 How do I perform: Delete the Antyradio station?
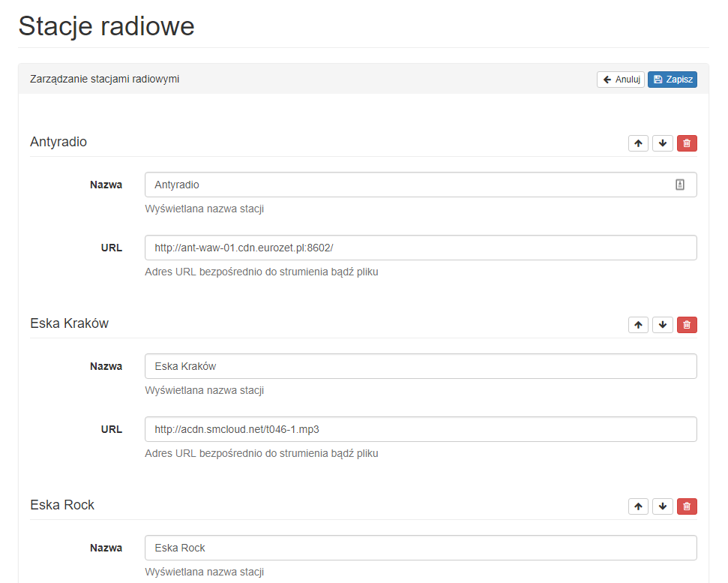687,143
